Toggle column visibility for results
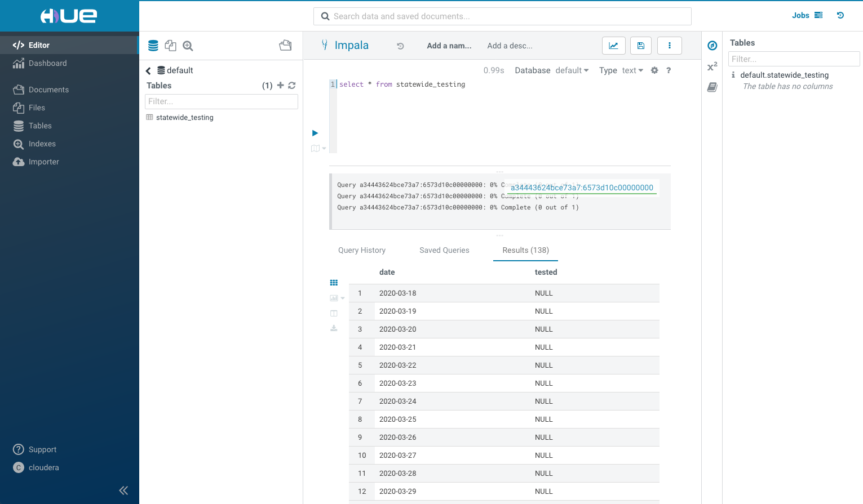Screen dimensions: 863x504 click(x=334, y=313)
